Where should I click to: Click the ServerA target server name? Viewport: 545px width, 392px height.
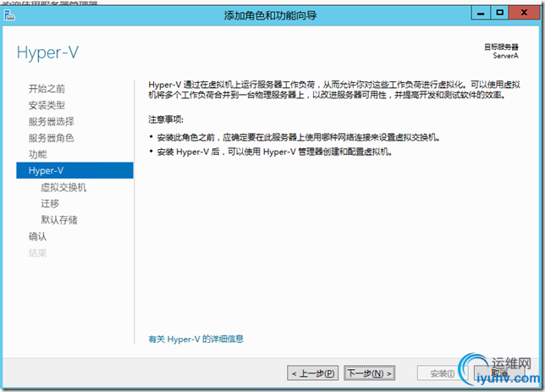(x=505, y=56)
